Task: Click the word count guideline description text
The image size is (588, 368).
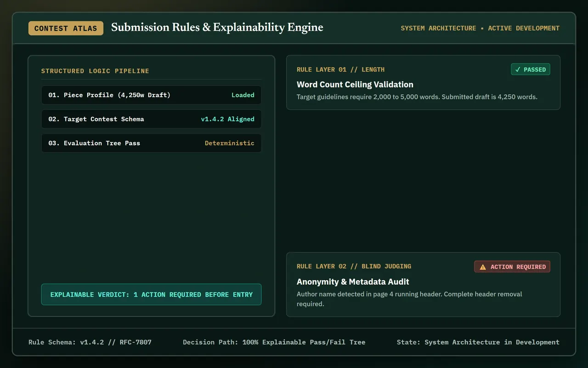Action: point(417,97)
